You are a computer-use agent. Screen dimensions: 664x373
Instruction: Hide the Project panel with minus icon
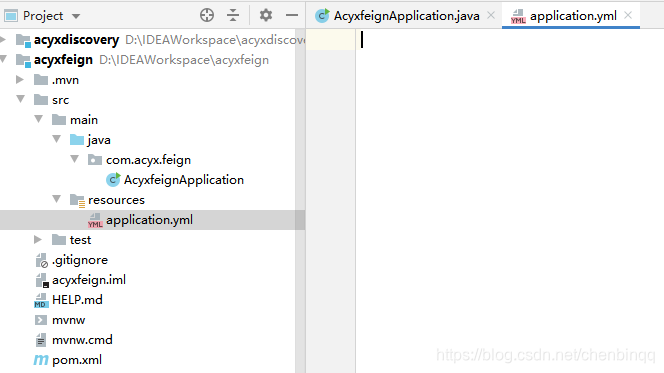tap(292, 15)
